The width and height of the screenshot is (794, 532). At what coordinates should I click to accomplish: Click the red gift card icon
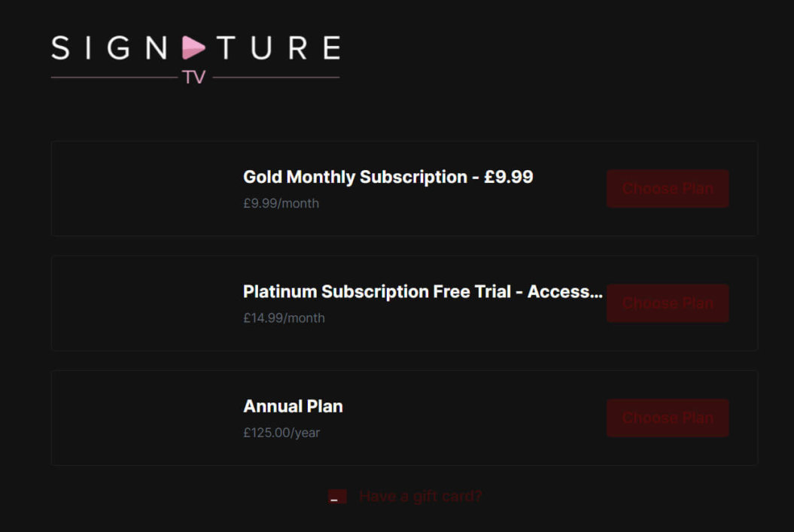coord(337,497)
